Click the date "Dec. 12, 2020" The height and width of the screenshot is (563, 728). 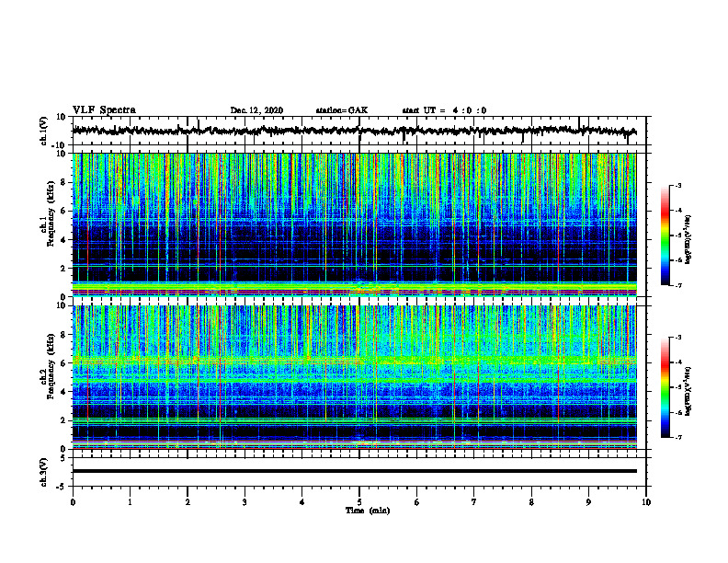click(256, 110)
